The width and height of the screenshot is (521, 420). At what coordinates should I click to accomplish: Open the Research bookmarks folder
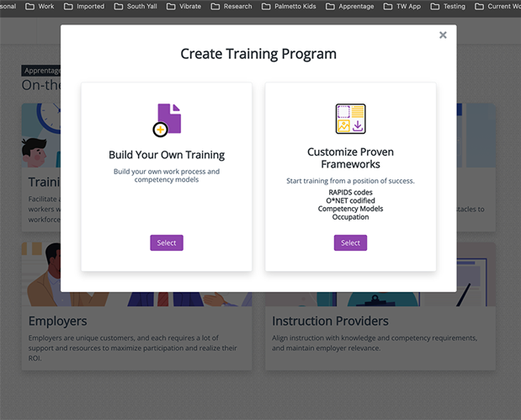(231, 6)
